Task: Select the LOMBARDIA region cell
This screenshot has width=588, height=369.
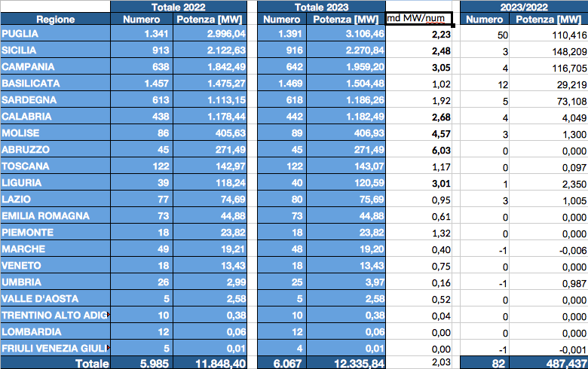Action: click(x=55, y=331)
